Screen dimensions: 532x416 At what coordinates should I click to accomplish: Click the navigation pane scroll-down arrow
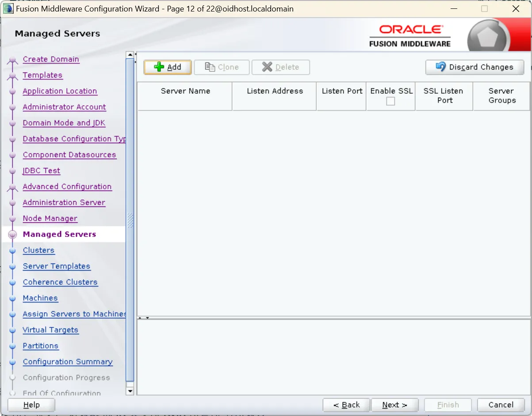click(x=130, y=391)
